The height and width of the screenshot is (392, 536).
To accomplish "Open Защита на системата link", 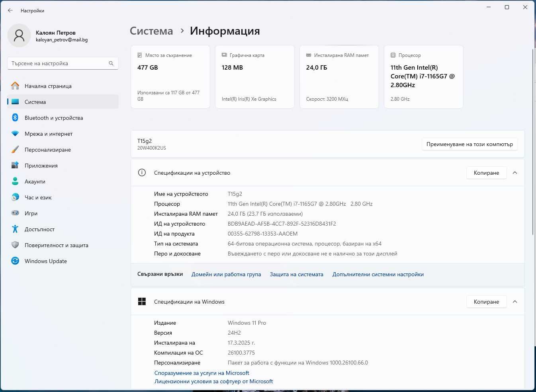I will (x=297, y=274).
